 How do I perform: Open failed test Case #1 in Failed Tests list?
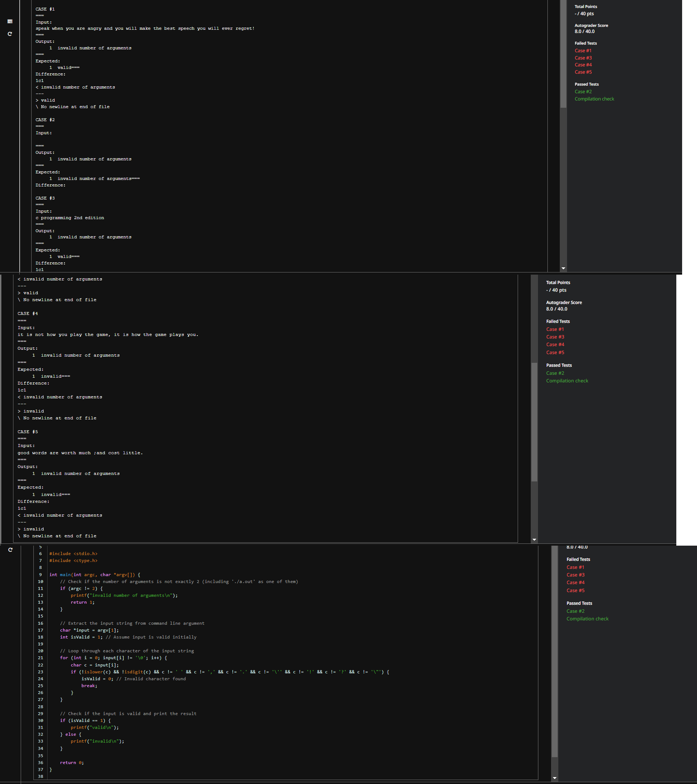click(x=583, y=50)
